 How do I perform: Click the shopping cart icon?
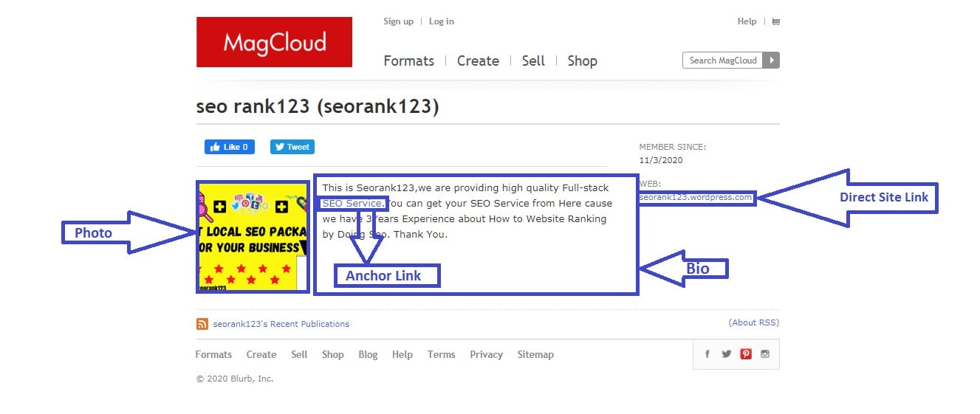point(775,22)
